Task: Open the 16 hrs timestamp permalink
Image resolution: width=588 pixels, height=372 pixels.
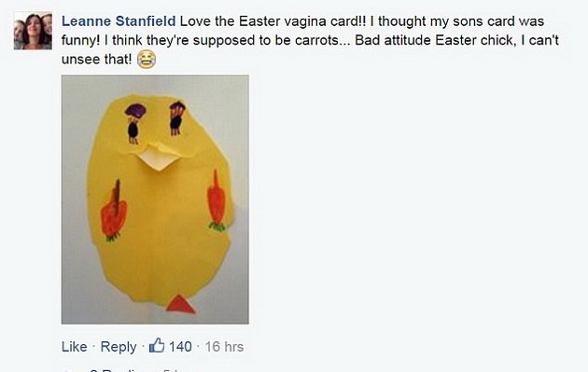Action: click(224, 347)
